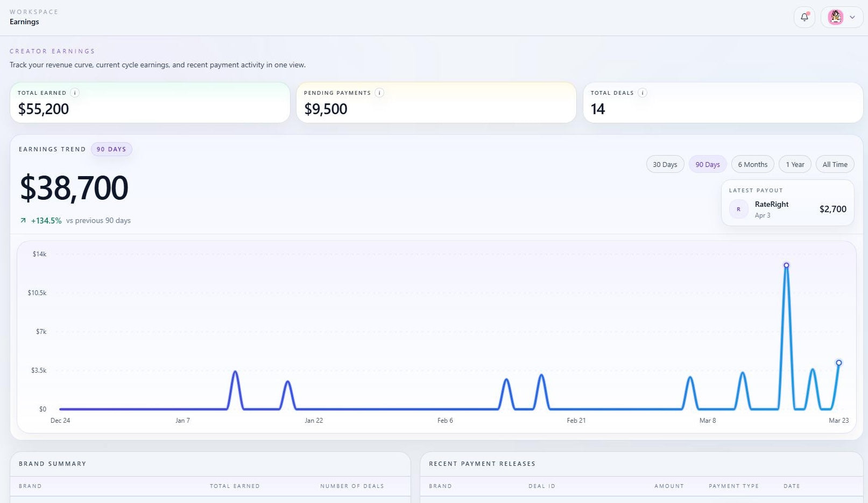Click the highest peak marker on chart

click(x=786, y=266)
